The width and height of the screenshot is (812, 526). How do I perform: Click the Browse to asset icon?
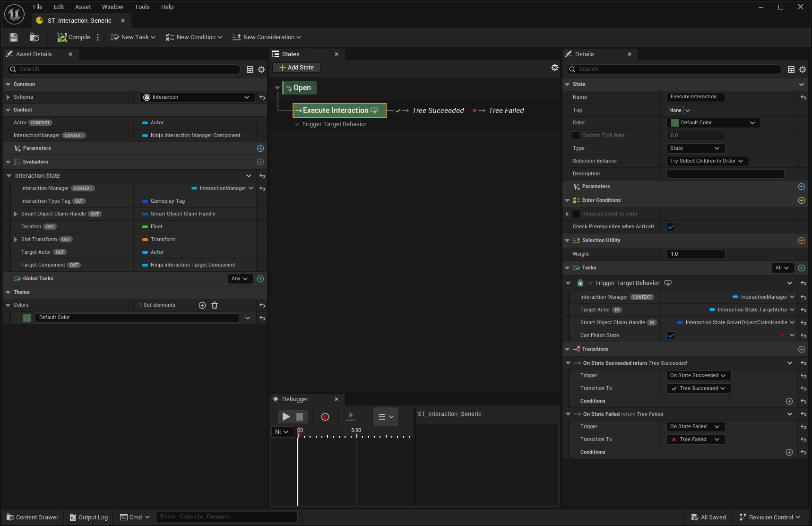(x=34, y=37)
